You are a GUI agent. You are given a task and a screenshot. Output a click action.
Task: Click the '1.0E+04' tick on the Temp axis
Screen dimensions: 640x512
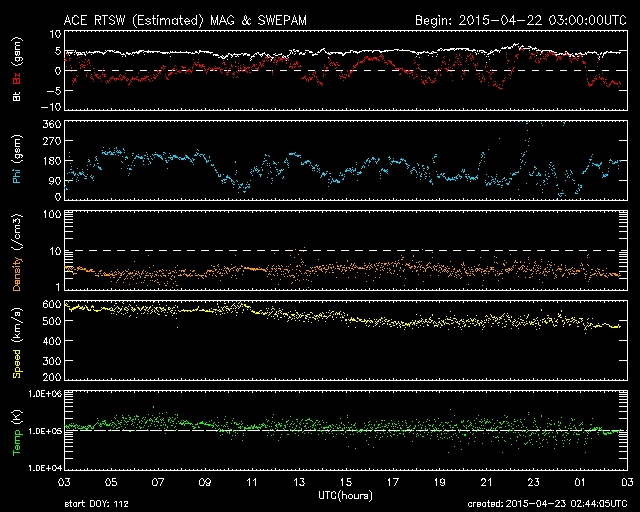coord(45,468)
